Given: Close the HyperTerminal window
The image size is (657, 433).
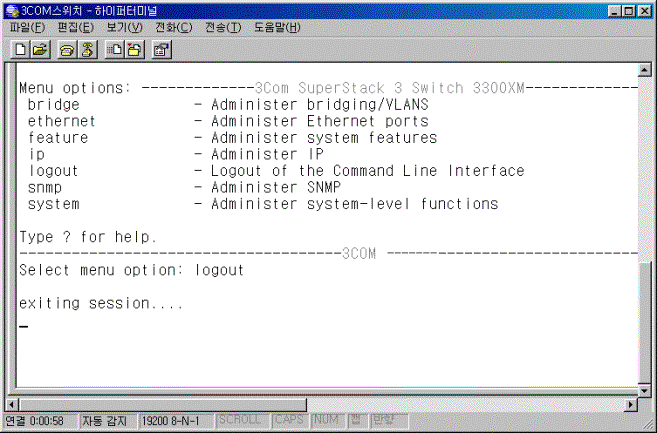Looking at the screenshot, I should [x=644, y=11].
